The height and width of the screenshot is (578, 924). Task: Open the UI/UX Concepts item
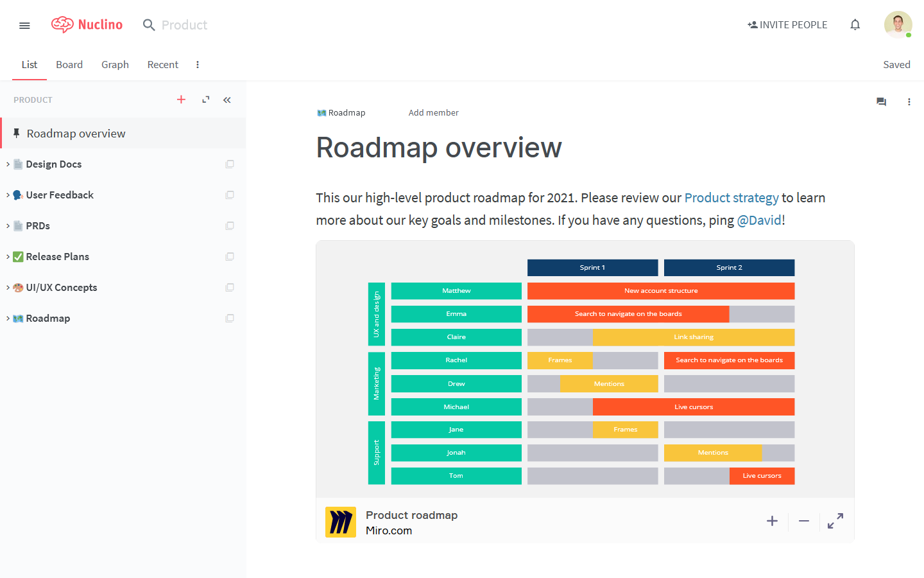click(62, 287)
